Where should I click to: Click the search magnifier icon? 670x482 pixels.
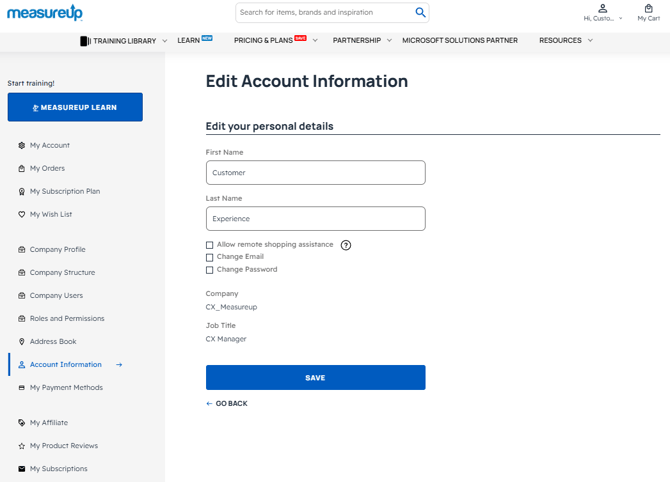coord(420,13)
